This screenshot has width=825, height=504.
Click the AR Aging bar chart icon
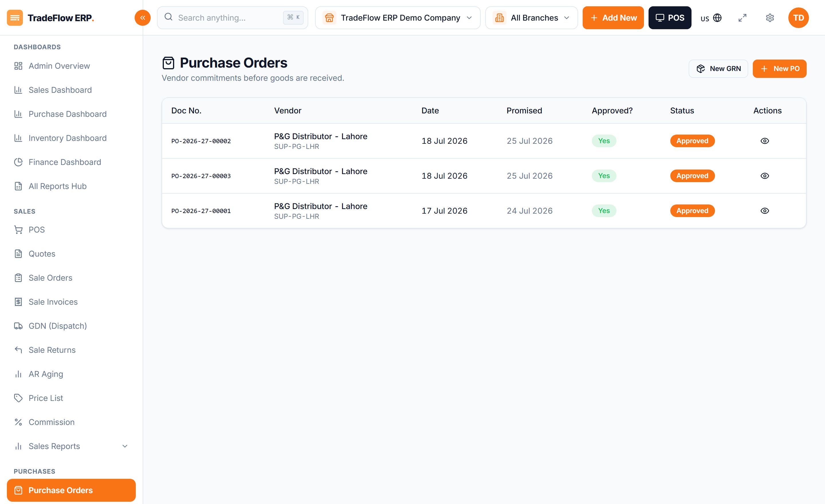coord(18,374)
